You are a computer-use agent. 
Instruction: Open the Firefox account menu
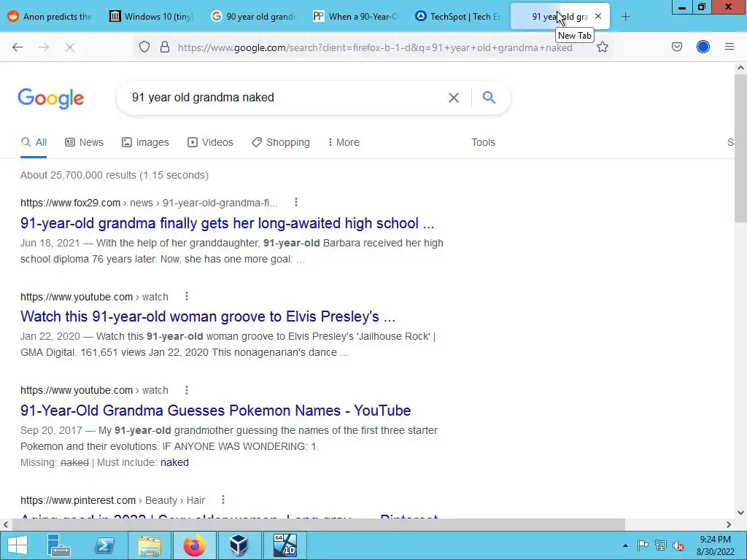tap(703, 47)
